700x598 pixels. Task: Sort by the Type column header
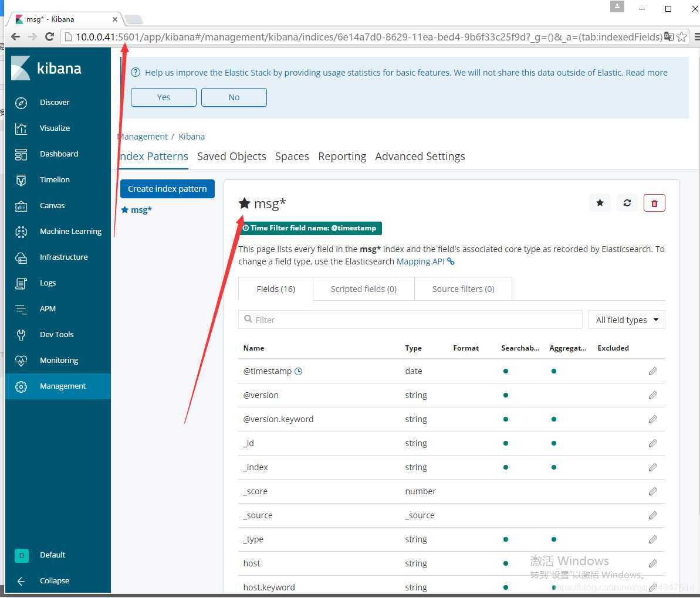point(414,348)
